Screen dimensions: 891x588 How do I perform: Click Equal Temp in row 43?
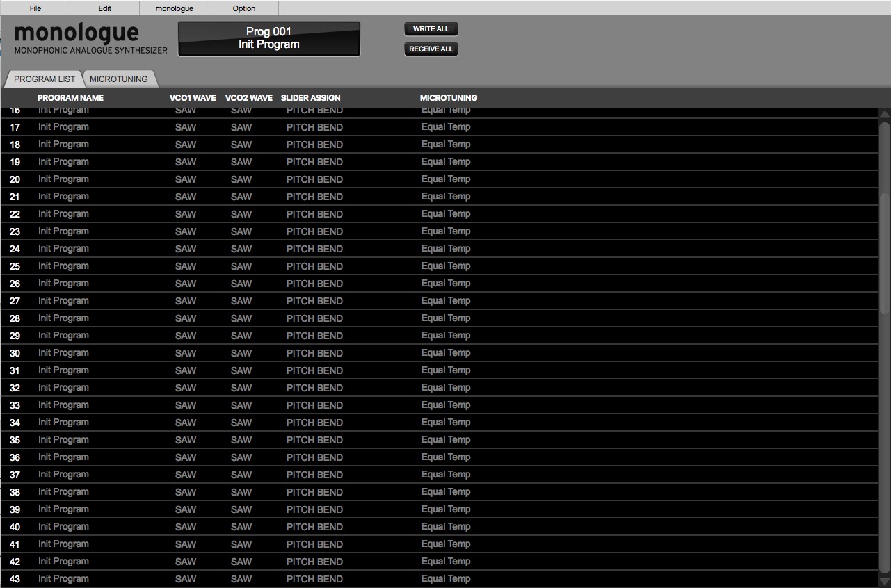coord(446,579)
